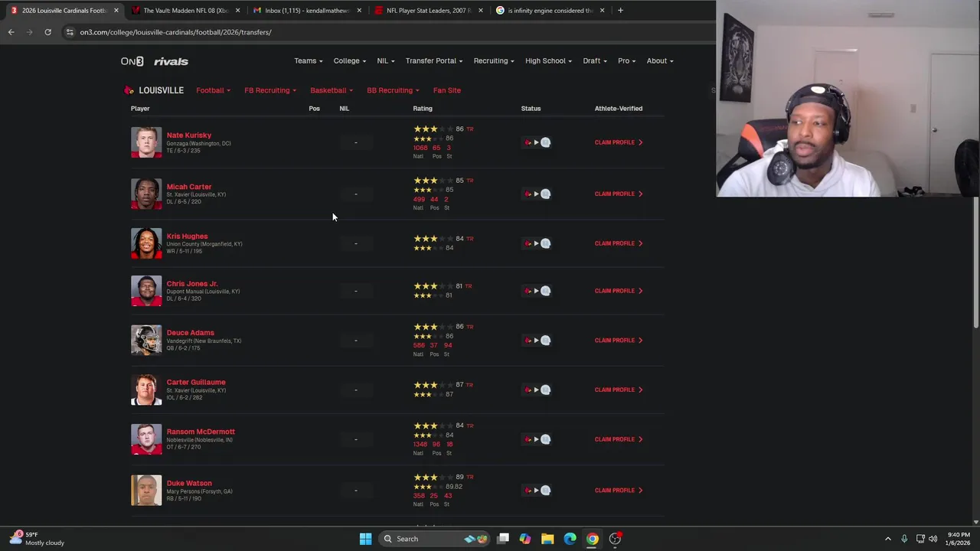Expand the Draft dropdown menu
This screenshot has height=551, width=980.
pos(595,61)
